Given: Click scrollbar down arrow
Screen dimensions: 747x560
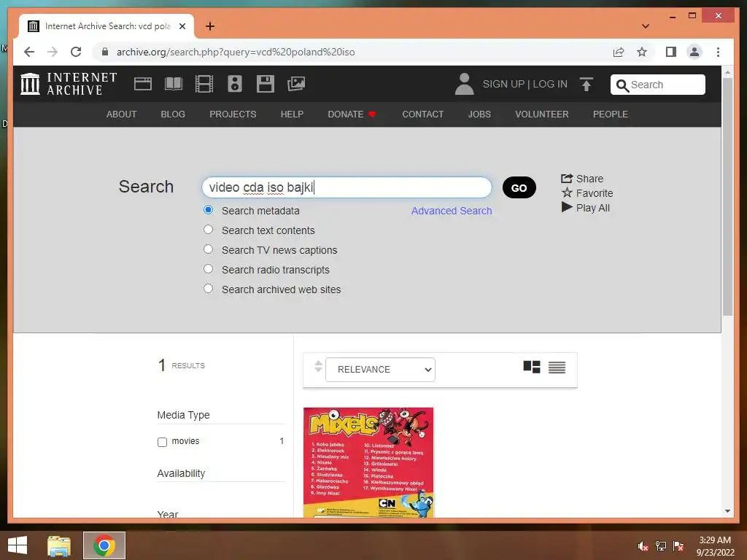Looking at the screenshot, I should point(727,511).
